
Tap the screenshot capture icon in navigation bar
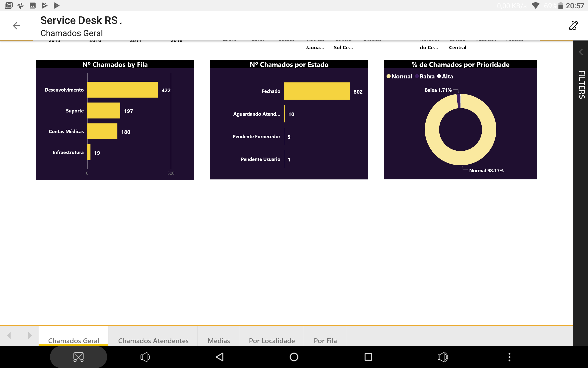click(x=79, y=357)
